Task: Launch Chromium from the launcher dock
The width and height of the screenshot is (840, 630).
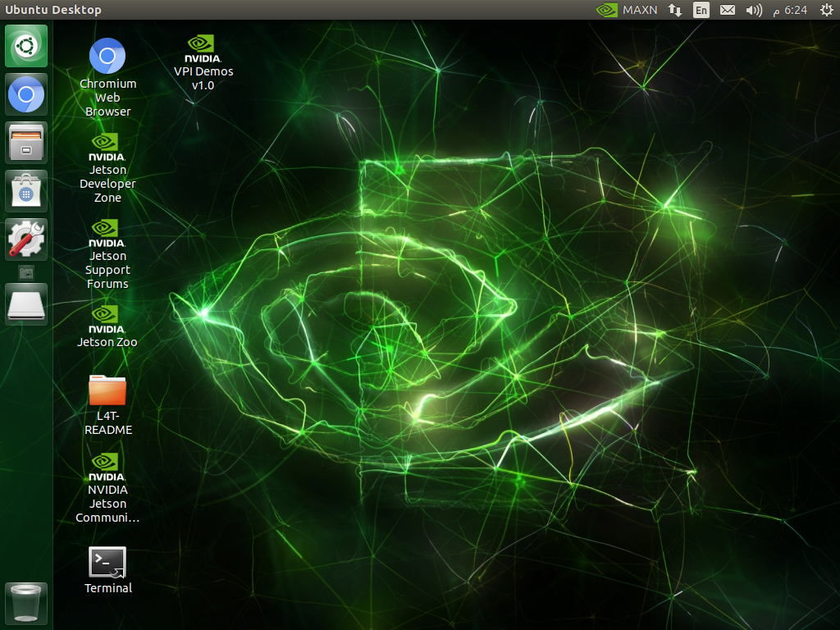Action: pos(26,94)
